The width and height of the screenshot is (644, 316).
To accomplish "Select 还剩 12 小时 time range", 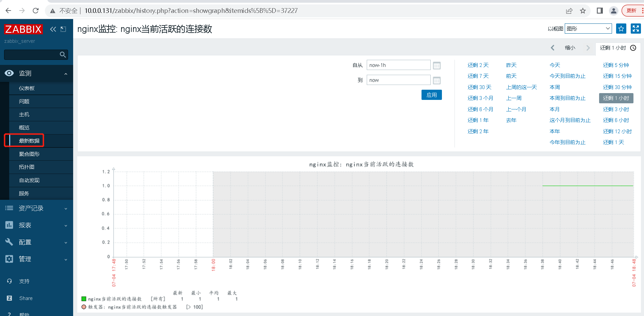I will coord(617,131).
